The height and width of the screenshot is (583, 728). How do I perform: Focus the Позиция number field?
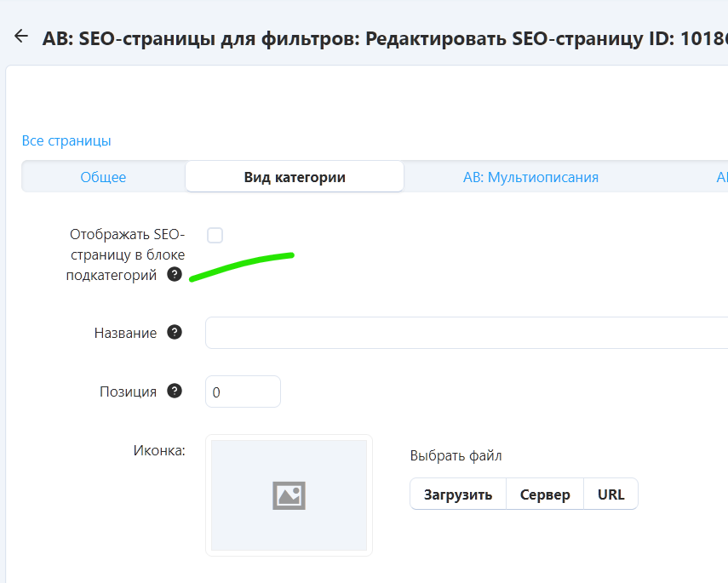tap(243, 392)
